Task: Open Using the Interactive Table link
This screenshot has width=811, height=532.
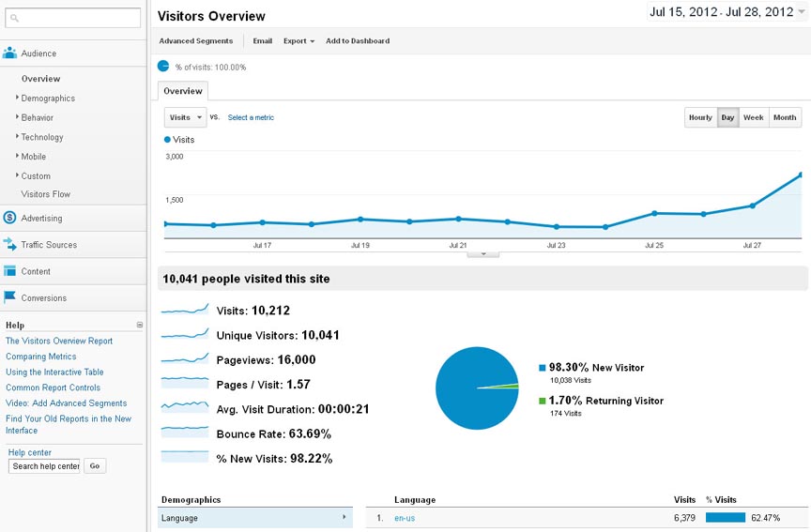Action: click(54, 372)
